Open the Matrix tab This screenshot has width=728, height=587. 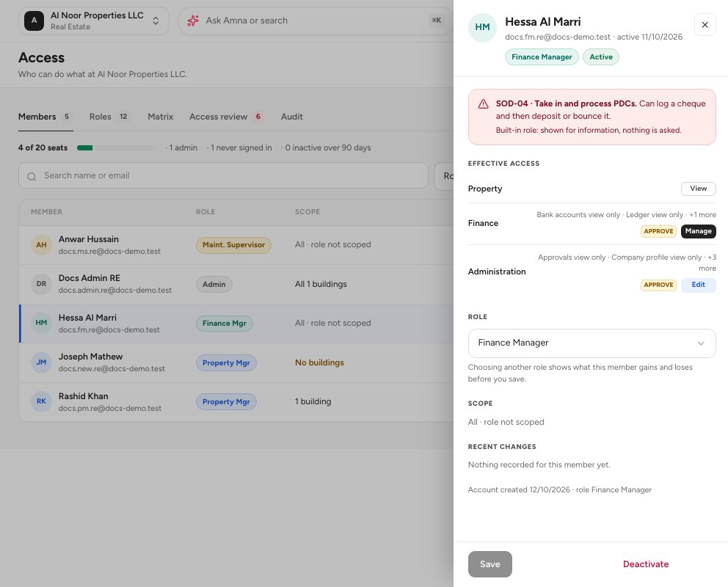(x=160, y=117)
